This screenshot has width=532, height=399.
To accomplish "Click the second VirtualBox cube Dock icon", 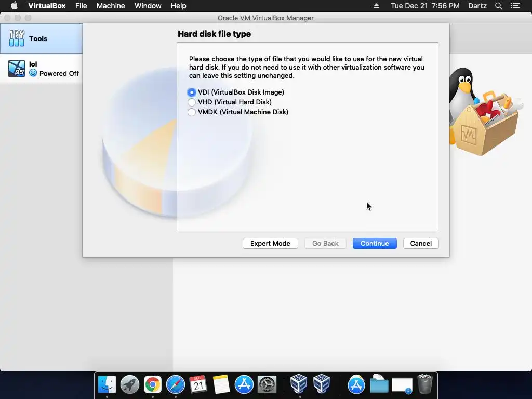I will point(322,384).
